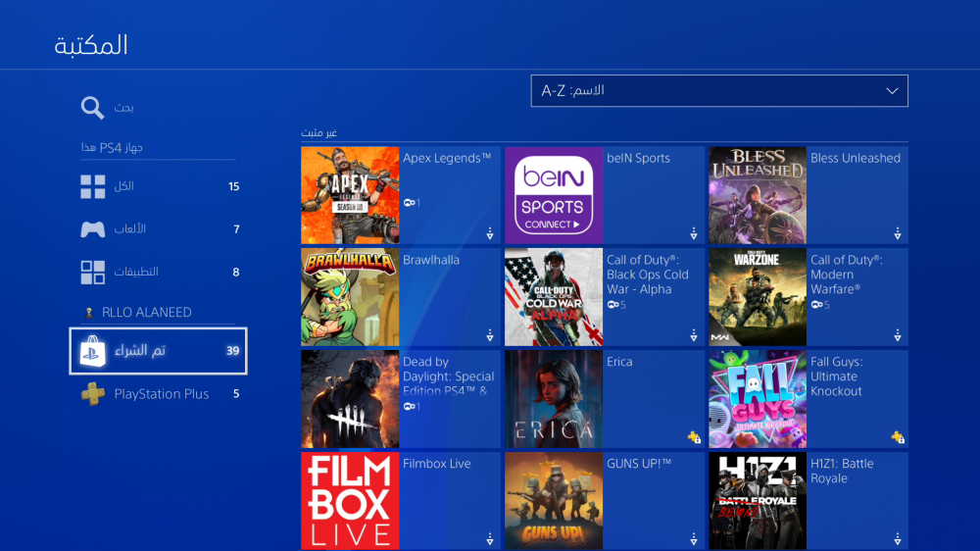980x551 pixels.
Task: Open the Fall Guys cover thumbnail
Action: click(x=758, y=399)
